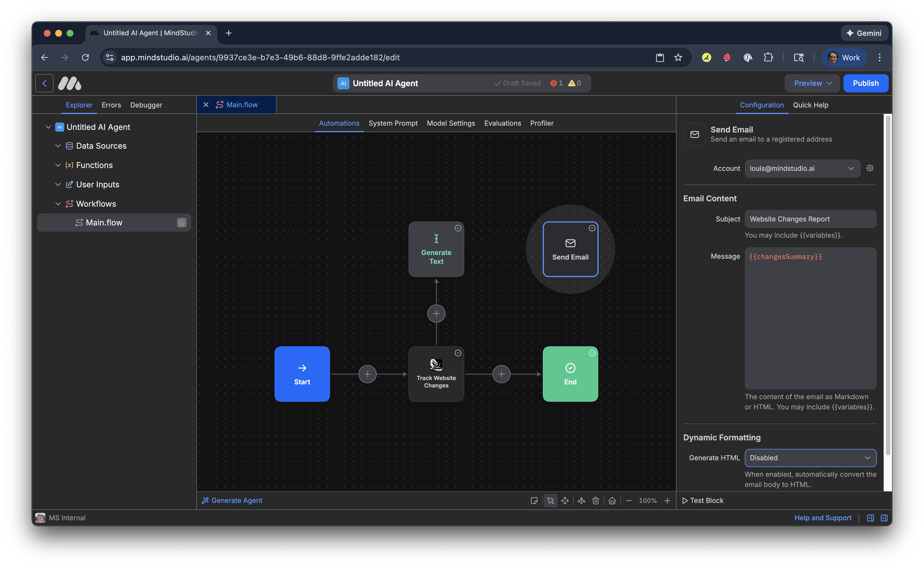The image size is (924, 568).
Task: Open the Debugger tab
Action: (146, 105)
